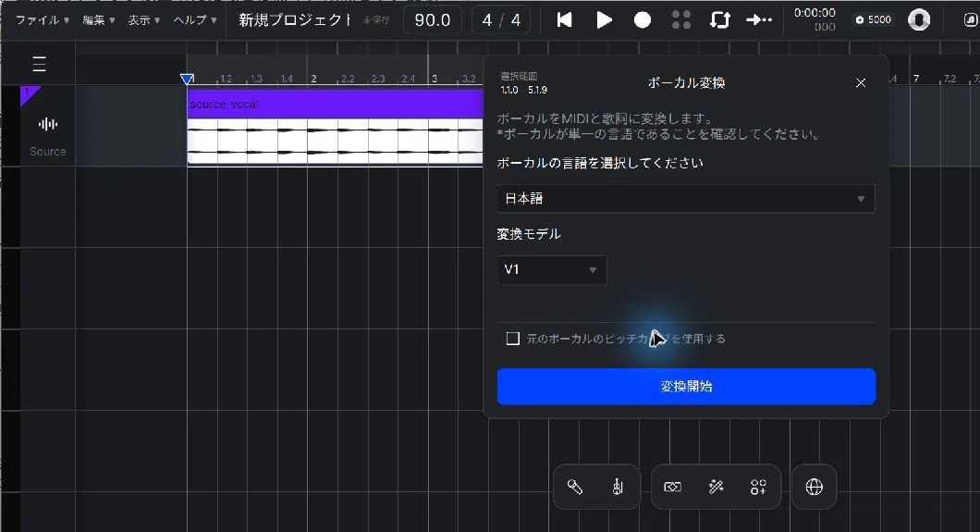980x532 pixels.
Task: Open the 5000 credits indicator
Action: (873, 20)
